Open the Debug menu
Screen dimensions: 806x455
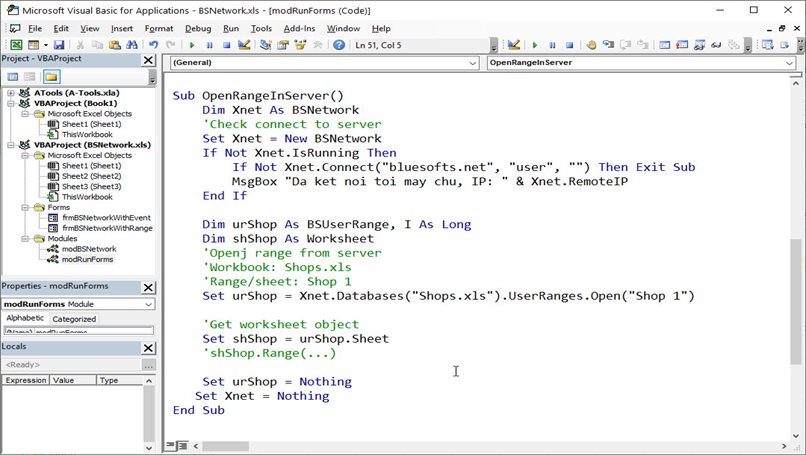pyautogui.click(x=198, y=29)
